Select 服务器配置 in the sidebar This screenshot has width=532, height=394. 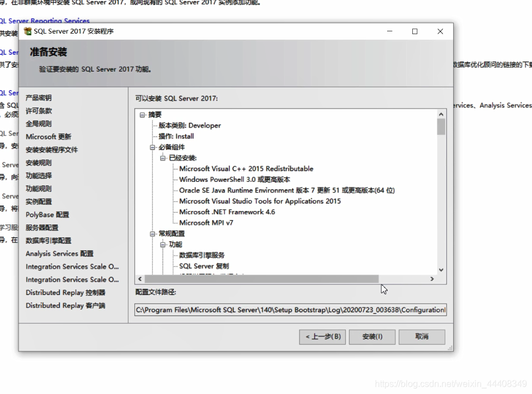coord(42,227)
